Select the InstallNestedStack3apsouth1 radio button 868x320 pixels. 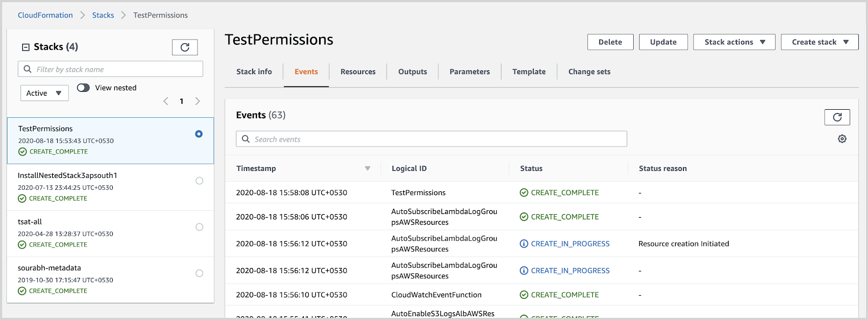(199, 181)
